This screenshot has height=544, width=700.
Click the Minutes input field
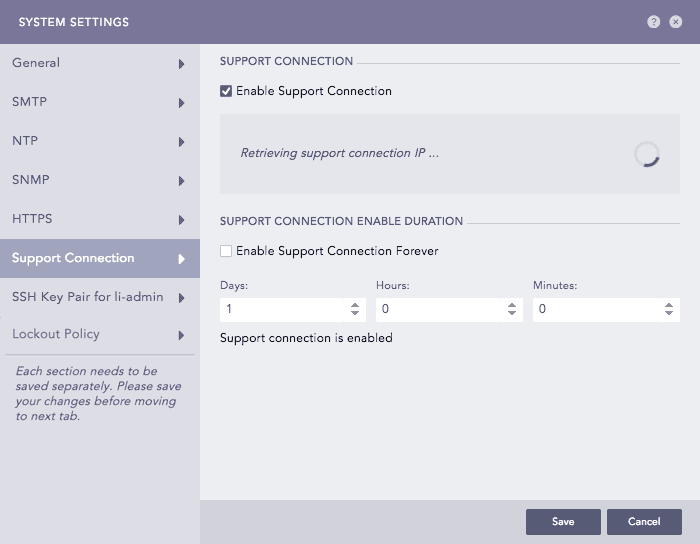595,310
